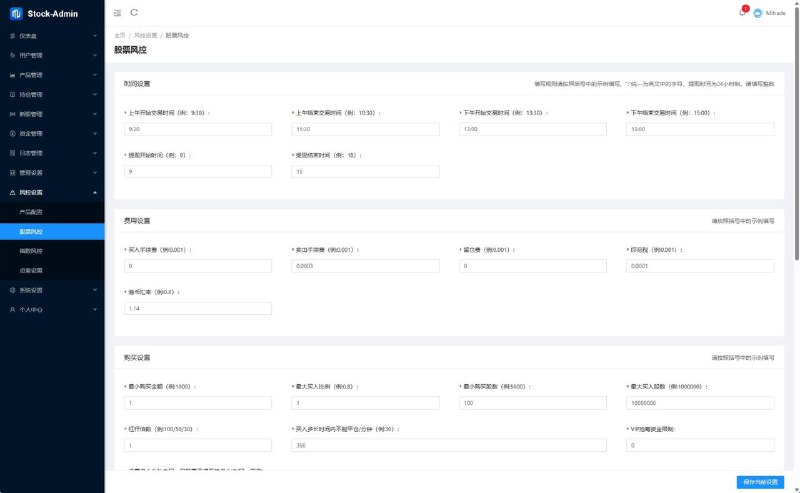This screenshot has height=493, width=800.
Task: Click the 卖出手续费 field showing 0.0003
Action: [x=364, y=266]
